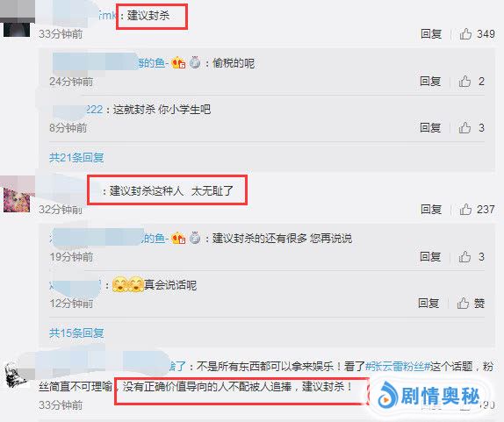Reply to the top 建议封杀 comment

[x=431, y=33]
